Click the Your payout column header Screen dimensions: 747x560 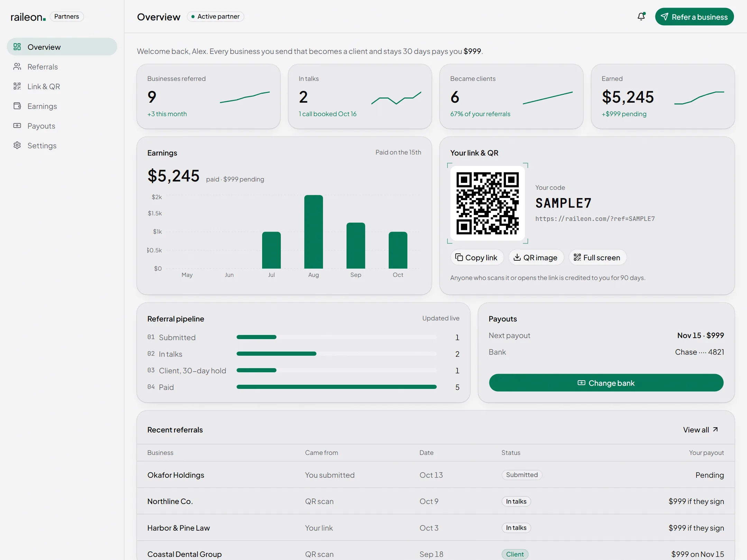(706, 452)
